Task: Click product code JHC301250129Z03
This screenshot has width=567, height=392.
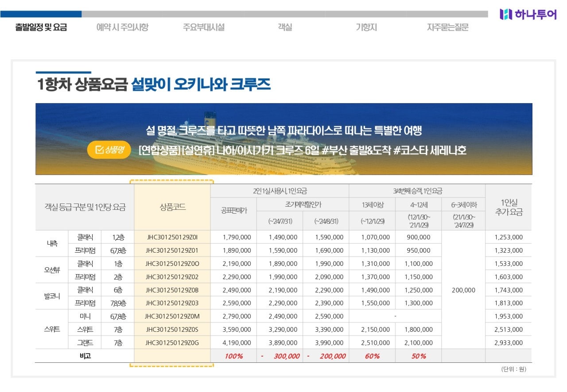Action: point(172,303)
